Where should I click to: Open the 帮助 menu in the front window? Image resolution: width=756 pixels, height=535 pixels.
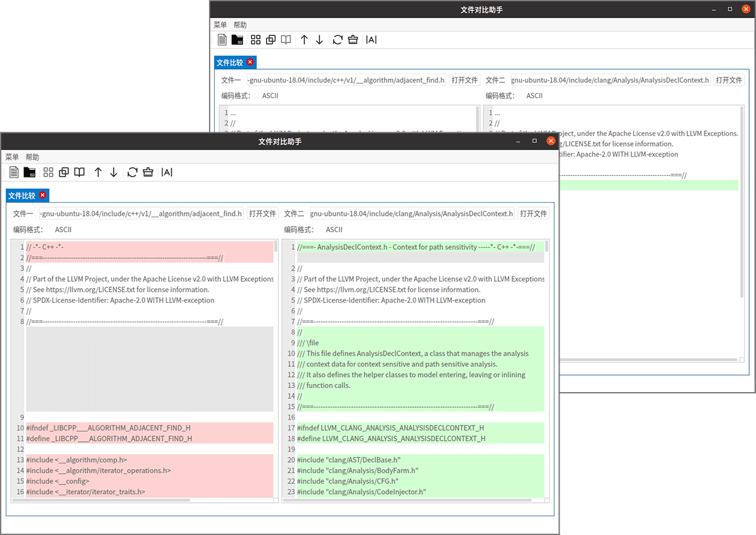pos(32,157)
